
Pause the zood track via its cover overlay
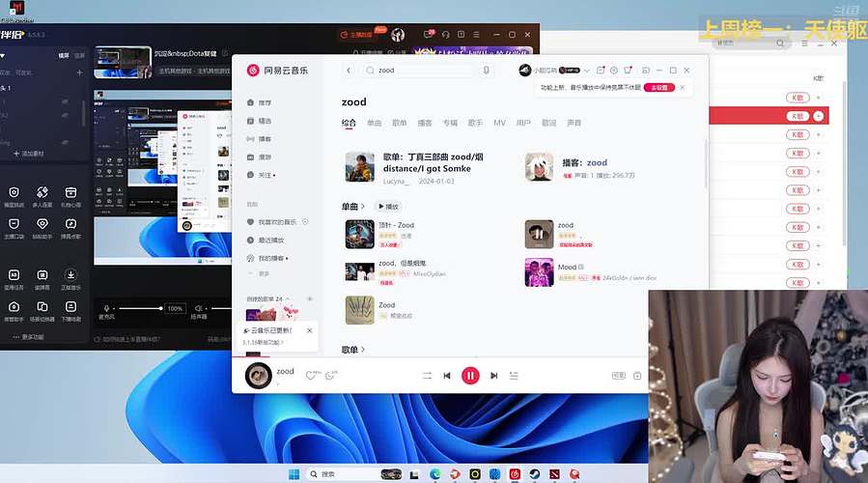point(539,234)
